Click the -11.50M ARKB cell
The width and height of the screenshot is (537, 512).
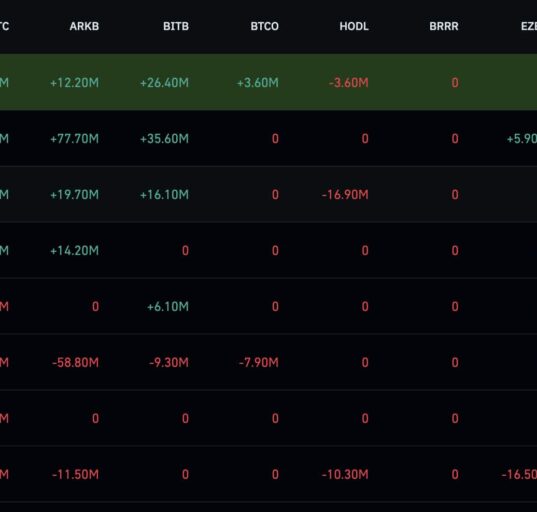[x=75, y=474]
